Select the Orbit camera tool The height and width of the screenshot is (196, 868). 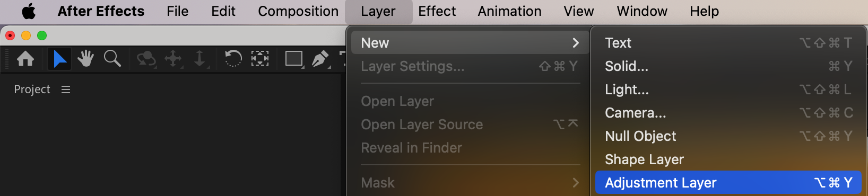pyautogui.click(x=146, y=59)
